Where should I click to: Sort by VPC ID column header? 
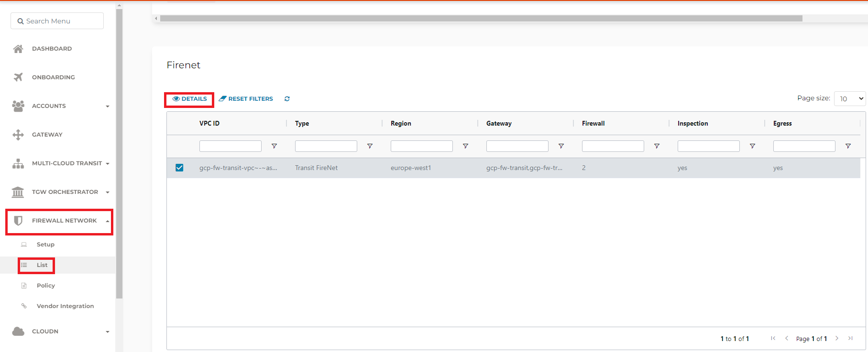click(x=209, y=123)
